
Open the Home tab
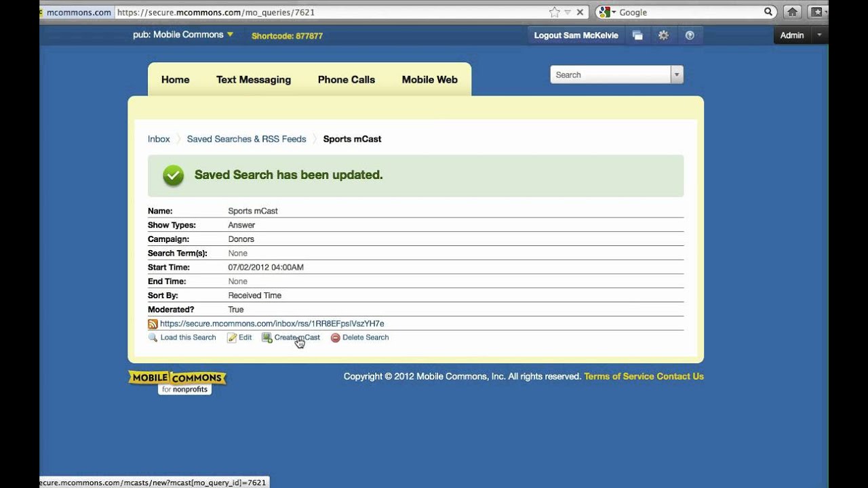tap(176, 79)
